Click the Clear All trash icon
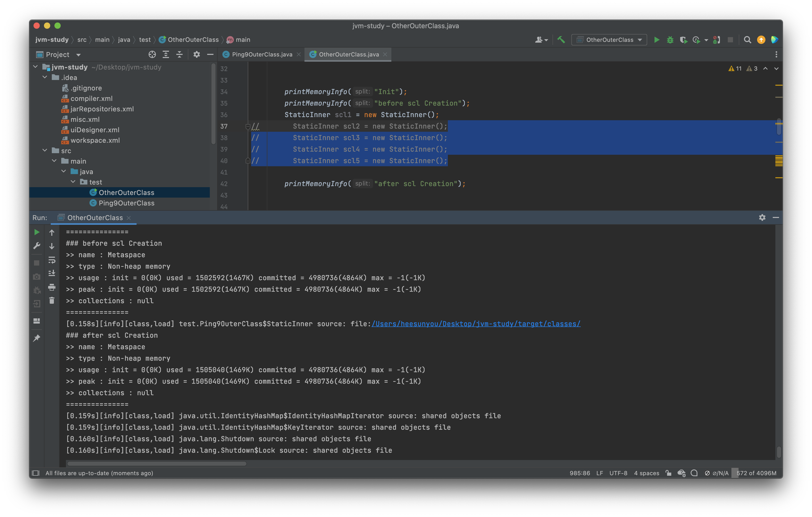The width and height of the screenshot is (812, 517). tap(52, 300)
